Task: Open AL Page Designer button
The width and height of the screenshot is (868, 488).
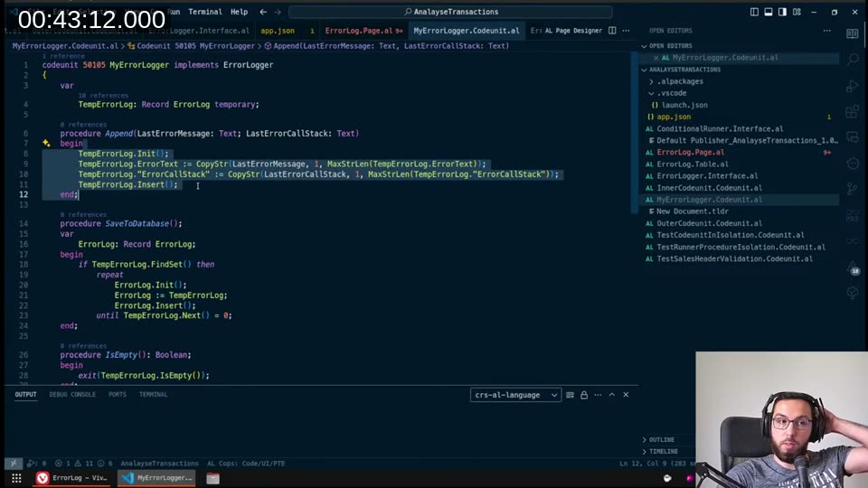Action: (573, 31)
